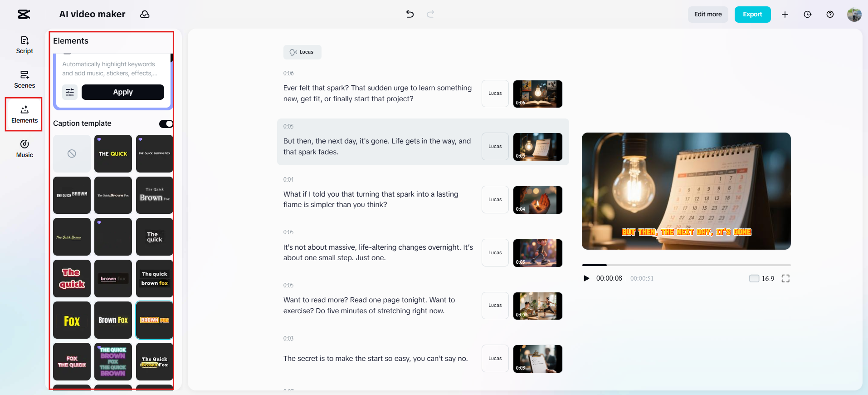Open the Scenes panel
The width and height of the screenshot is (868, 395).
pos(24,79)
